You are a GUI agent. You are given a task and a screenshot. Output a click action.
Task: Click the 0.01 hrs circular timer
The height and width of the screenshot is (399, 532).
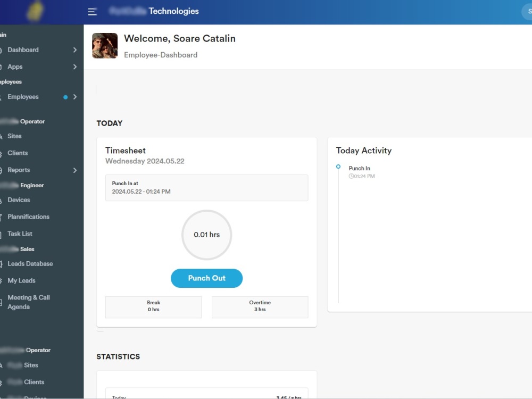point(206,235)
